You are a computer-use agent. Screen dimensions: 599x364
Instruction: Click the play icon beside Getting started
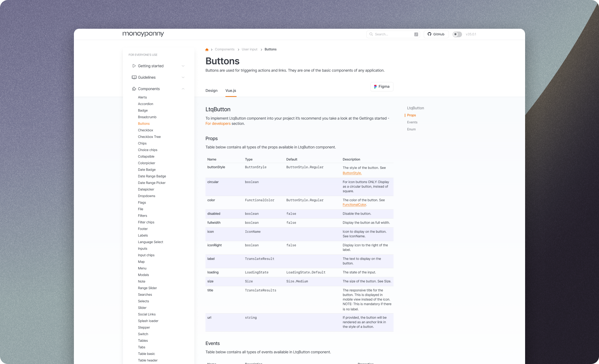134,66
